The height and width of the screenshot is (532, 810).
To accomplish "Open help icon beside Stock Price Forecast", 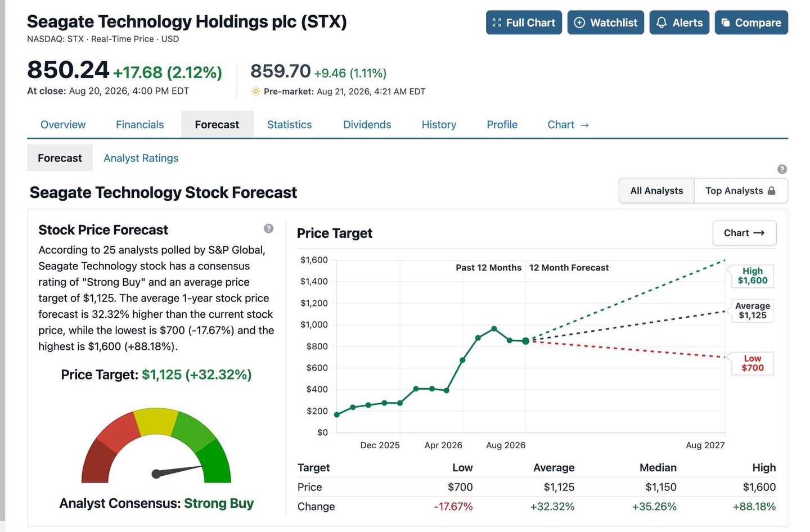I will [268, 228].
